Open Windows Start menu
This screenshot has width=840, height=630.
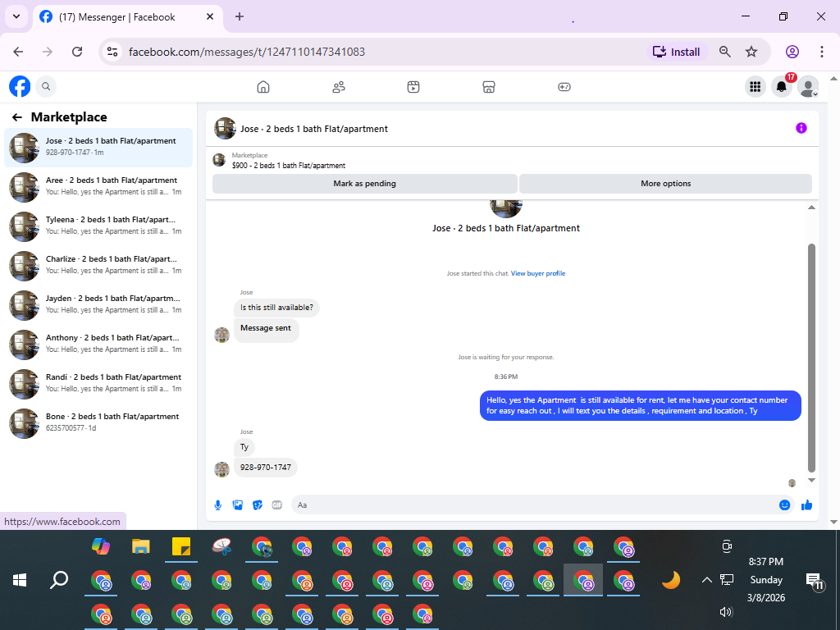20,580
